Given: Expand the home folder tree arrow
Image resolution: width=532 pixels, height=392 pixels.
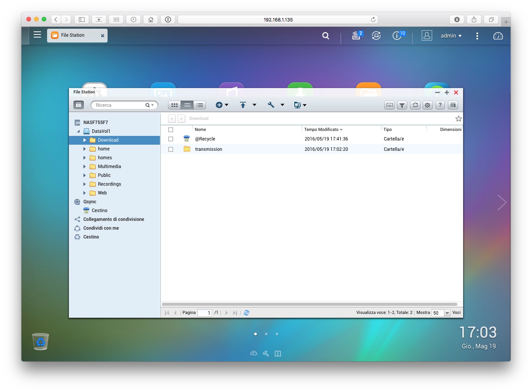Looking at the screenshot, I should [85, 149].
